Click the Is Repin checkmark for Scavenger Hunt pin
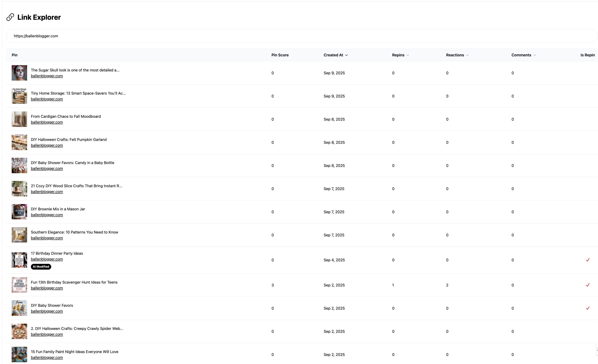Viewport: 598px width, 364px height. (587, 285)
